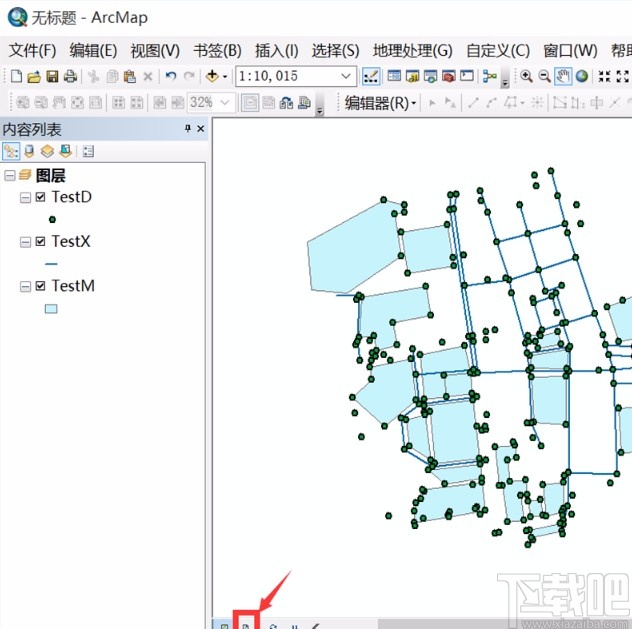Open the 书签(B) menu
This screenshot has height=629, width=632.
click(x=217, y=51)
